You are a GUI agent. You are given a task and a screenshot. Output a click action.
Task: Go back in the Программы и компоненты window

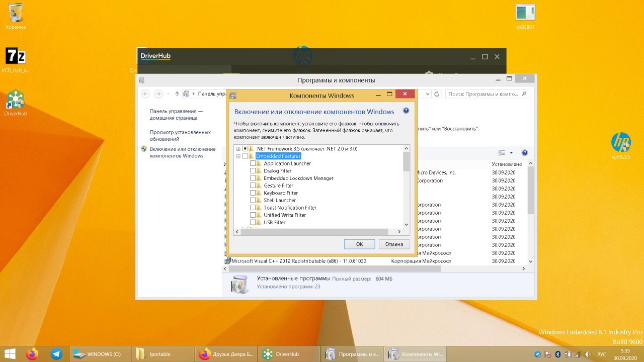pos(145,94)
